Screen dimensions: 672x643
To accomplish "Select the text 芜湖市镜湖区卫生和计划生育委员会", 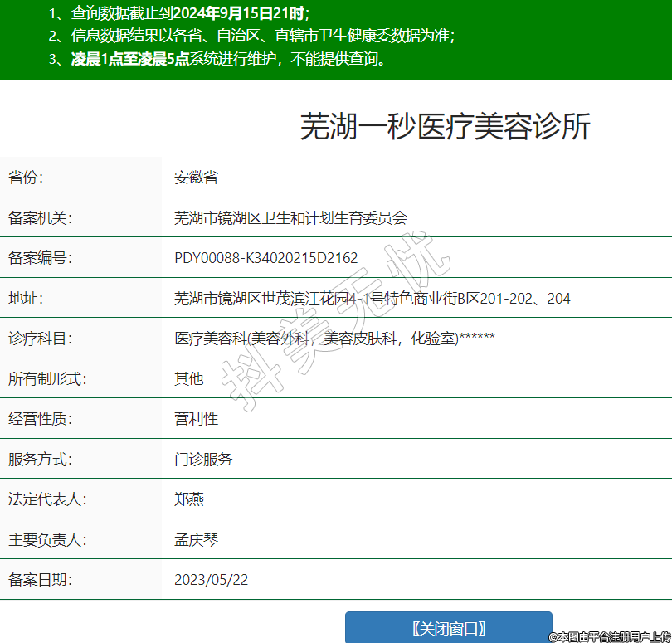I will (290, 217).
